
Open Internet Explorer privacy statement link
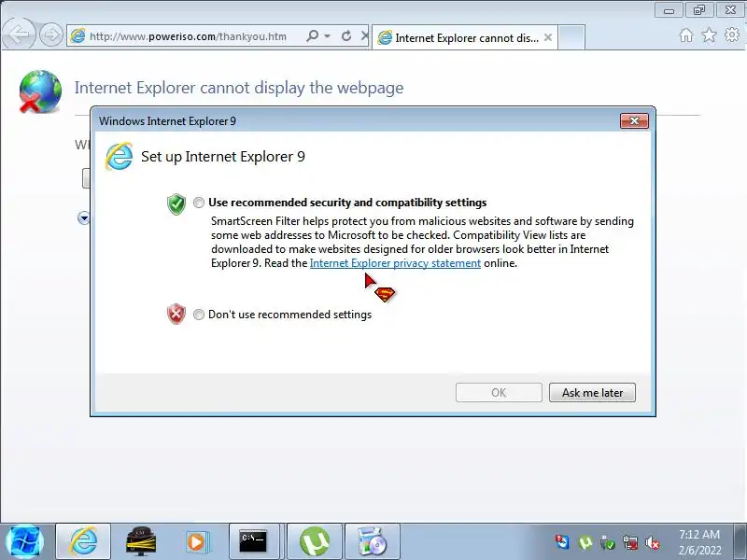pyautogui.click(x=395, y=263)
